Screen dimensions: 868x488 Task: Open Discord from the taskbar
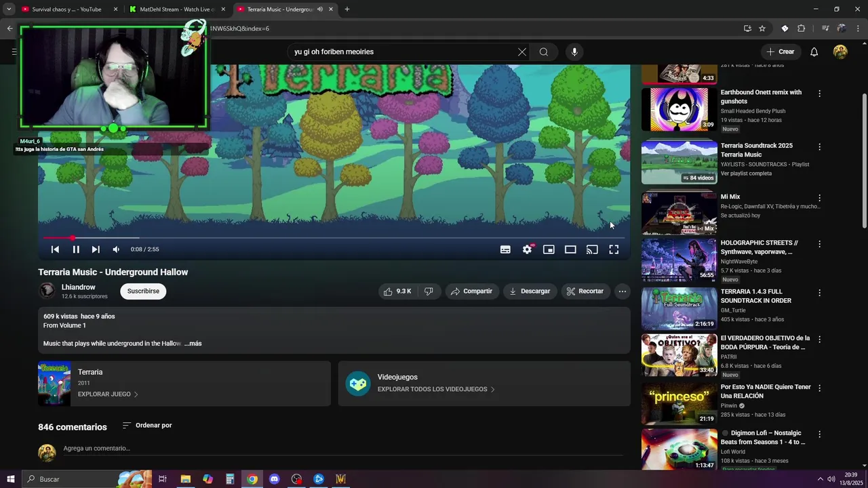pyautogui.click(x=274, y=479)
